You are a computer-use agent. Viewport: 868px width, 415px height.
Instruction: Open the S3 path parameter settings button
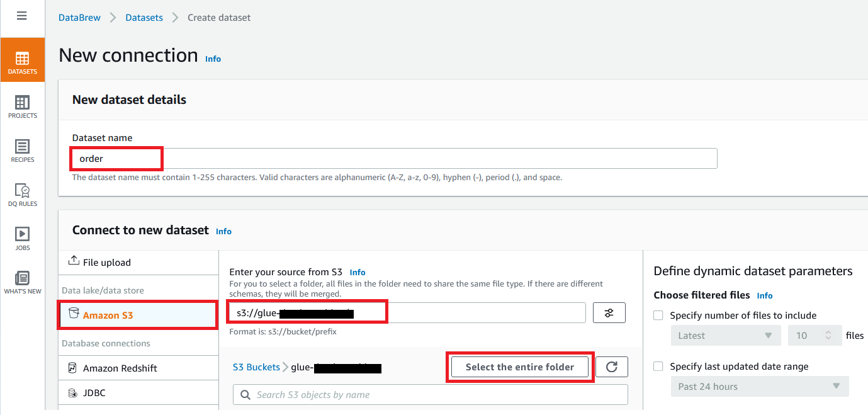pos(609,313)
